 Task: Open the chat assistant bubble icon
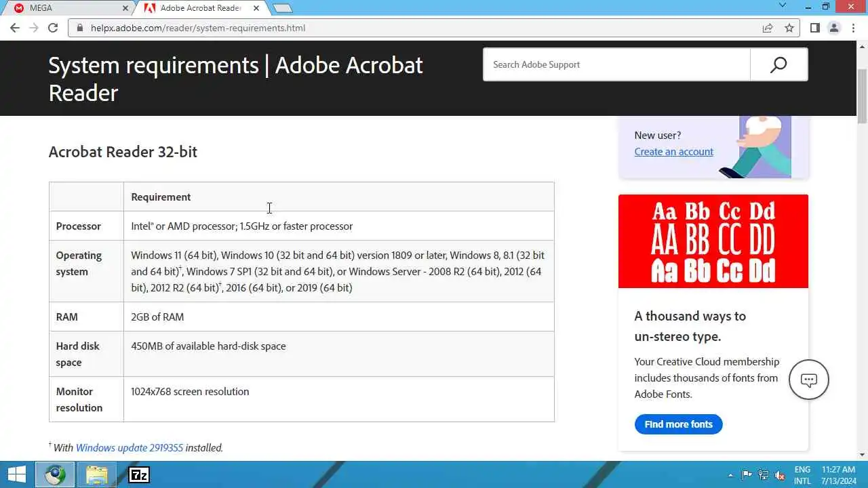coord(809,380)
